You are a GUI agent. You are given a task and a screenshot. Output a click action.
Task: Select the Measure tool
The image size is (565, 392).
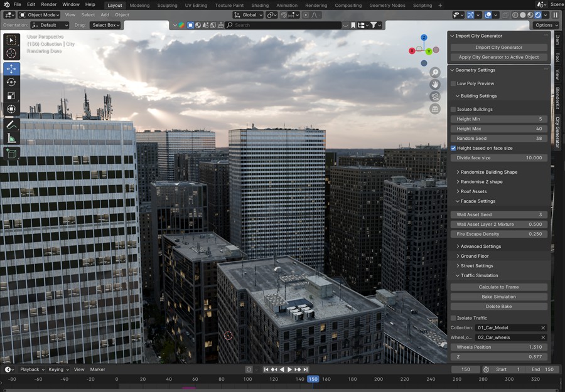tap(11, 138)
